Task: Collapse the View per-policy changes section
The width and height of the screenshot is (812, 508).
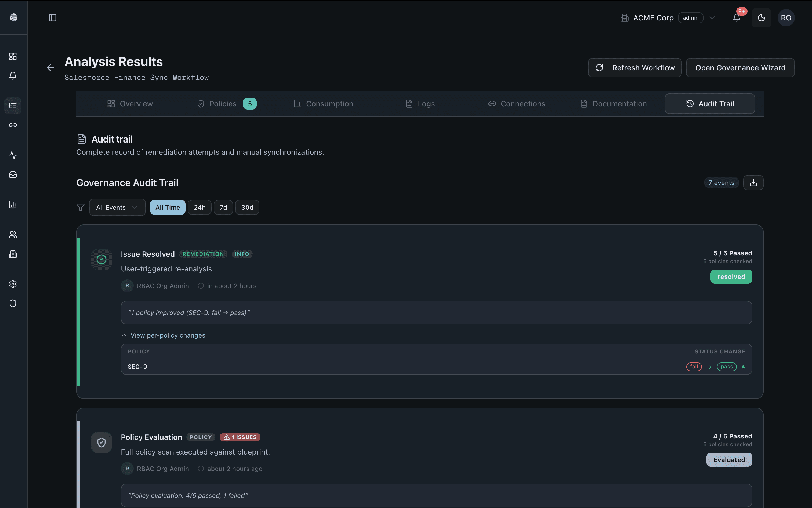Action: (x=164, y=335)
